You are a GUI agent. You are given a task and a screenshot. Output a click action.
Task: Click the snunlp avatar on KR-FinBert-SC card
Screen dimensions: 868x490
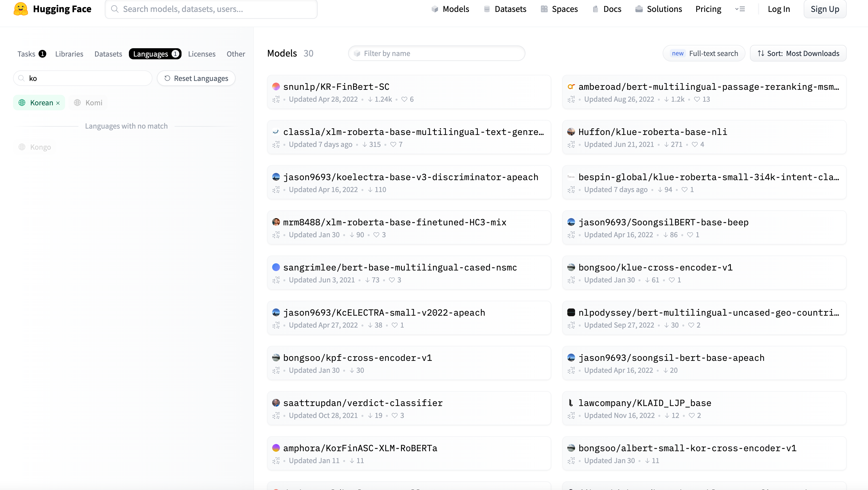point(276,87)
